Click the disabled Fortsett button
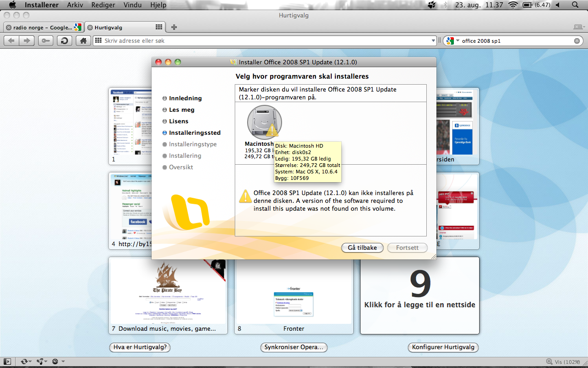The width and height of the screenshot is (588, 368). (407, 247)
